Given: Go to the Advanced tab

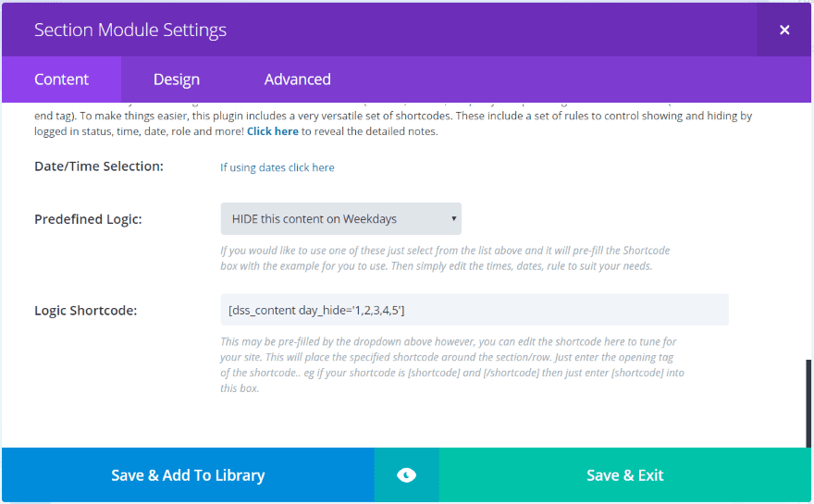Looking at the screenshot, I should tap(297, 80).
